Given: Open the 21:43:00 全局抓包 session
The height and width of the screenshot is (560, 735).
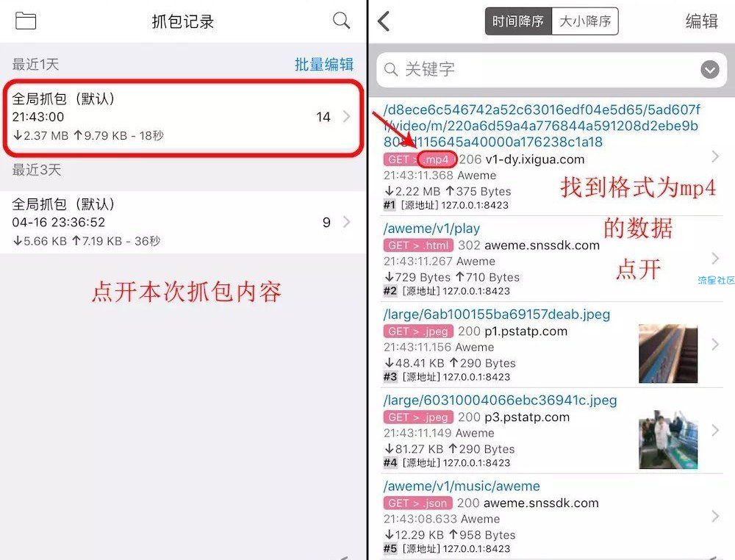Looking at the screenshot, I should [183, 117].
